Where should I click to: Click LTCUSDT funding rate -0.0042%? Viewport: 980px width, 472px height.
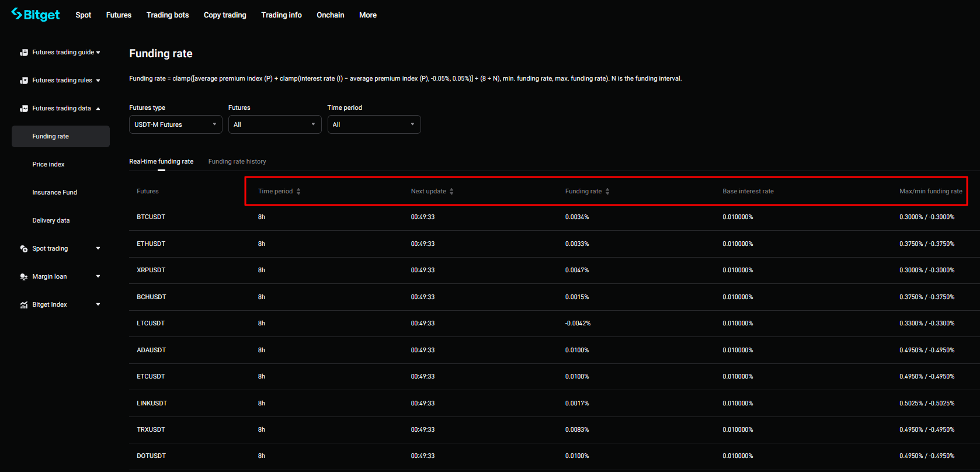point(578,324)
